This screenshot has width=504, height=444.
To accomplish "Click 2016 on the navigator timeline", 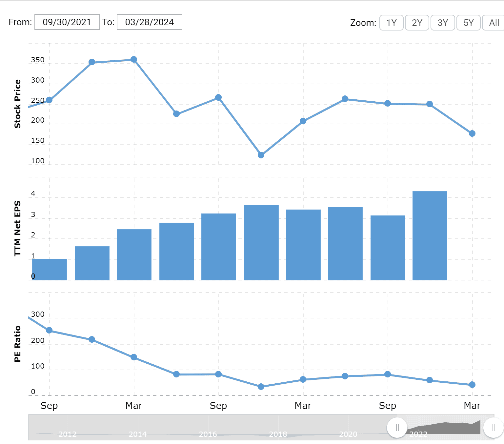I will coord(208,434).
